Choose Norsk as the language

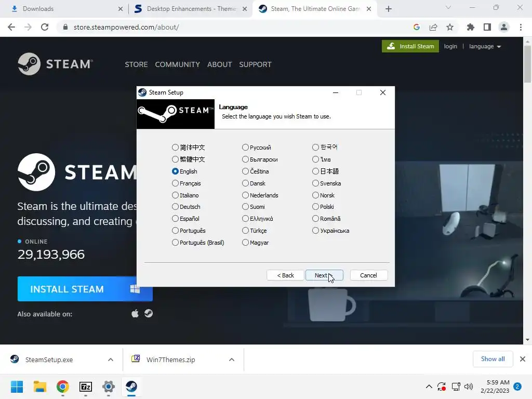click(315, 195)
